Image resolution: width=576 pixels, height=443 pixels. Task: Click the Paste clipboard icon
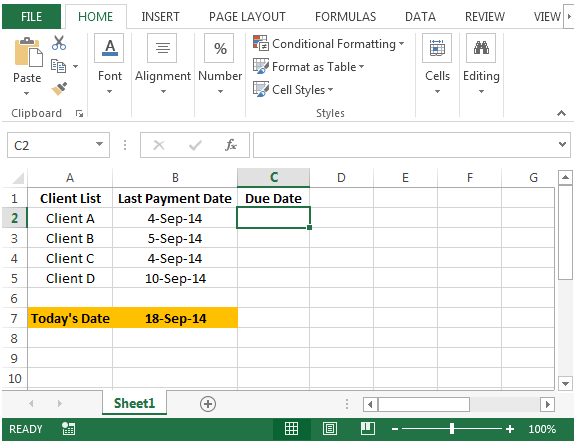28,53
